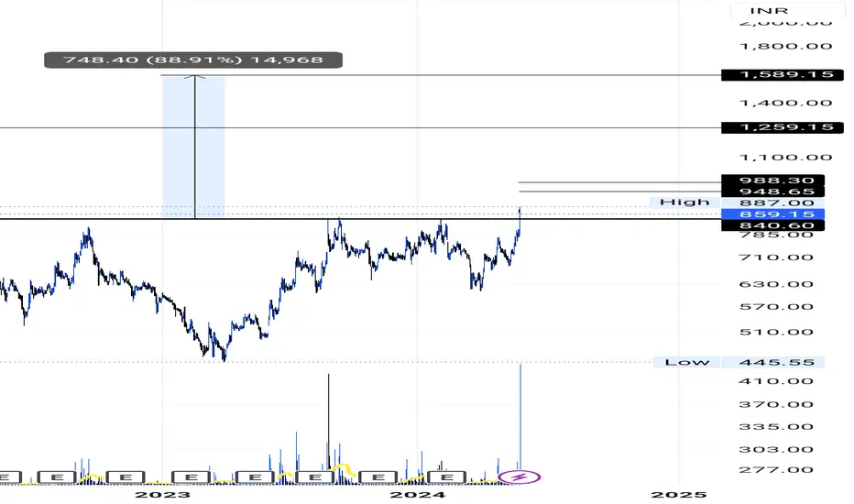Image resolution: width=854 pixels, height=504 pixels.
Task: Click the Low 445.55 label
Action: [739, 362]
